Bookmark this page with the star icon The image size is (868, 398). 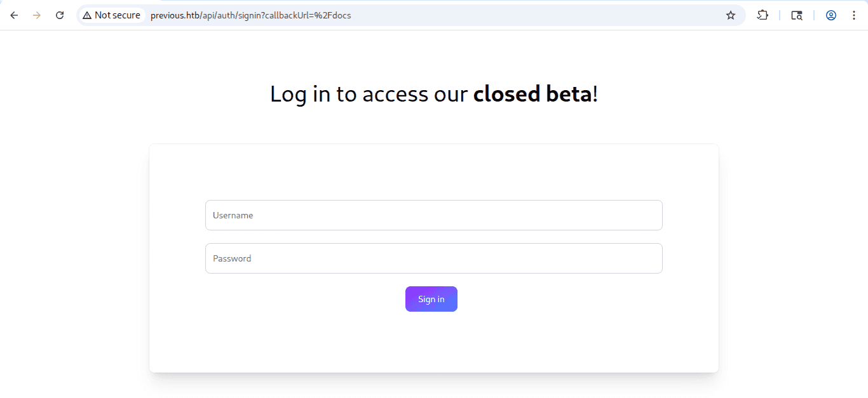click(731, 15)
